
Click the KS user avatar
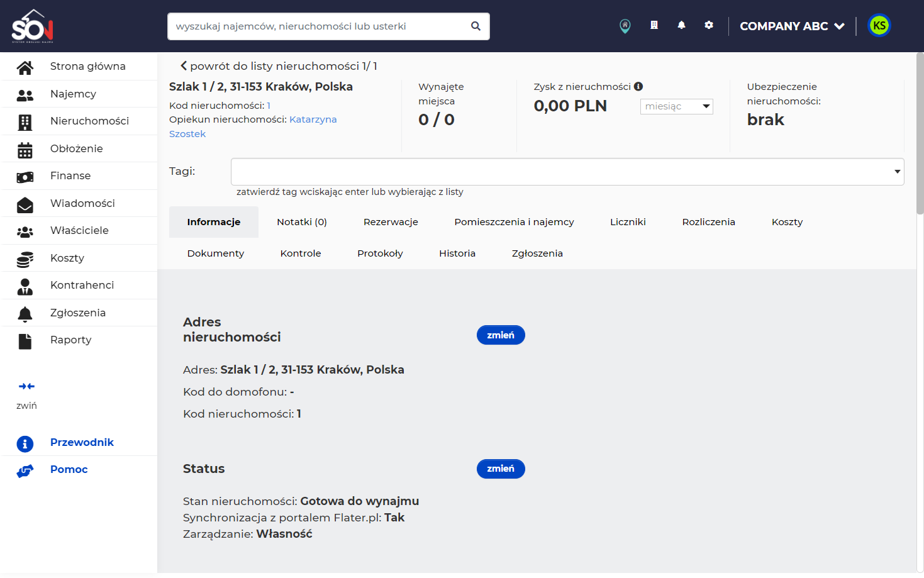(879, 26)
